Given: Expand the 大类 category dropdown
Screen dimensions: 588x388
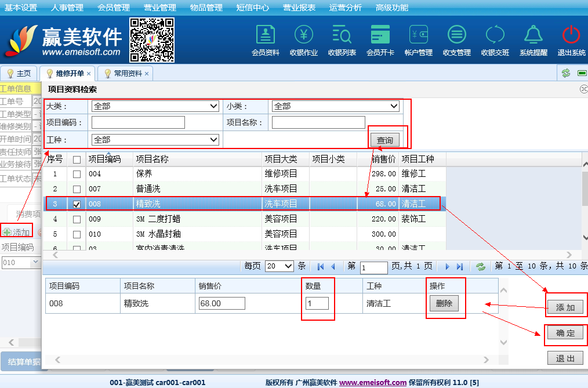Looking at the screenshot, I should [155, 107].
